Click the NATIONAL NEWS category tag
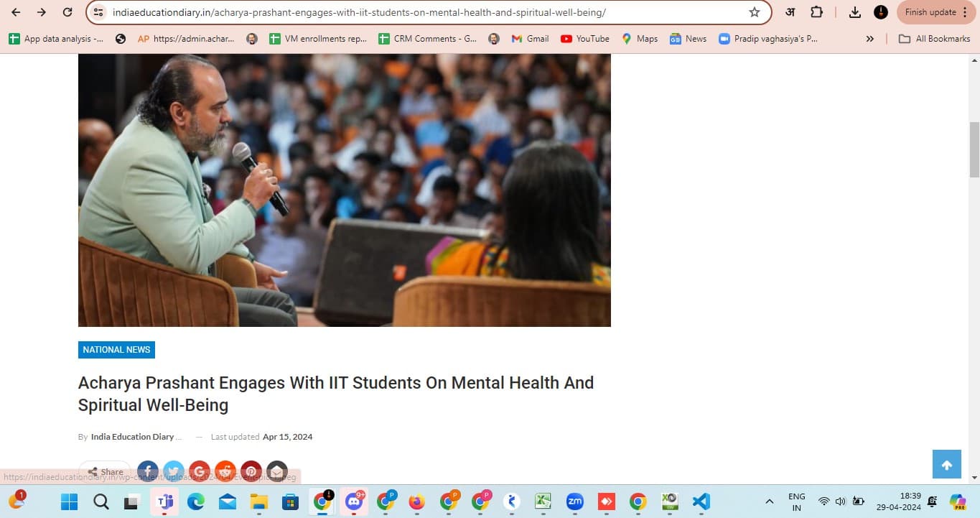 (116, 350)
